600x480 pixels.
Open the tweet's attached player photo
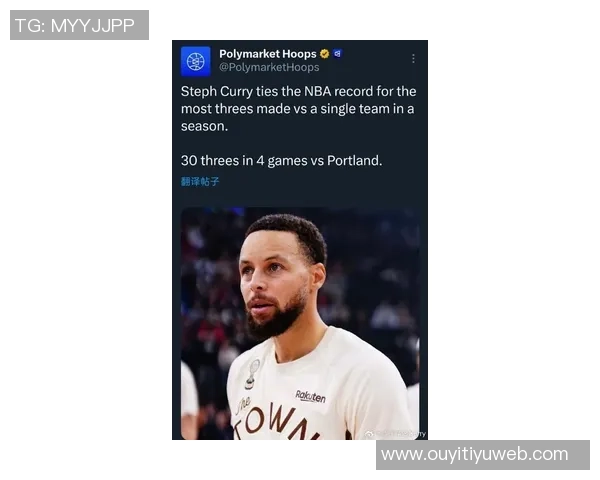pyautogui.click(x=300, y=323)
